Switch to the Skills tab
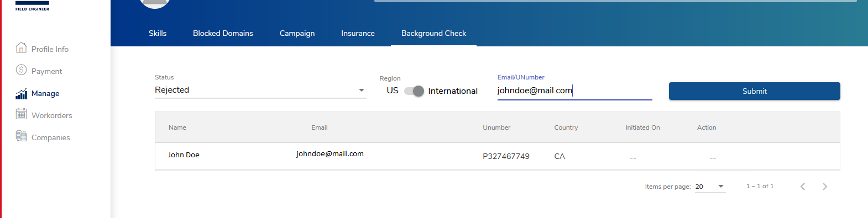868x218 pixels. click(x=158, y=33)
